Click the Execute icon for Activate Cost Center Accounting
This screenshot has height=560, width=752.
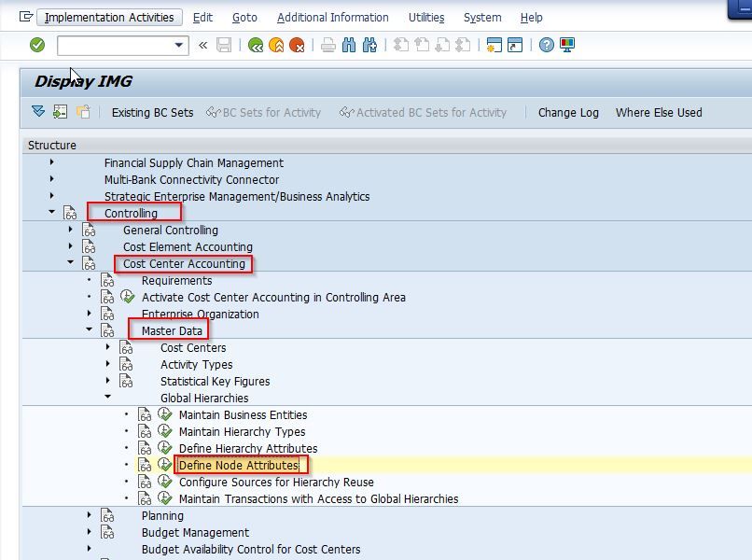point(127,297)
